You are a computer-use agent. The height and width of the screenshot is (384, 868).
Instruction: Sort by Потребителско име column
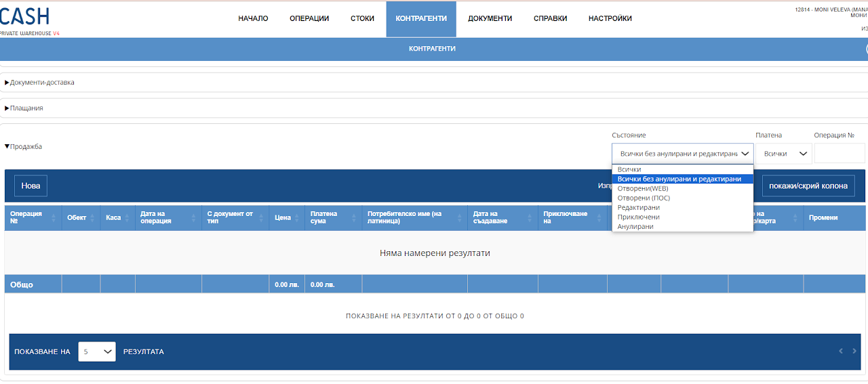click(414, 217)
